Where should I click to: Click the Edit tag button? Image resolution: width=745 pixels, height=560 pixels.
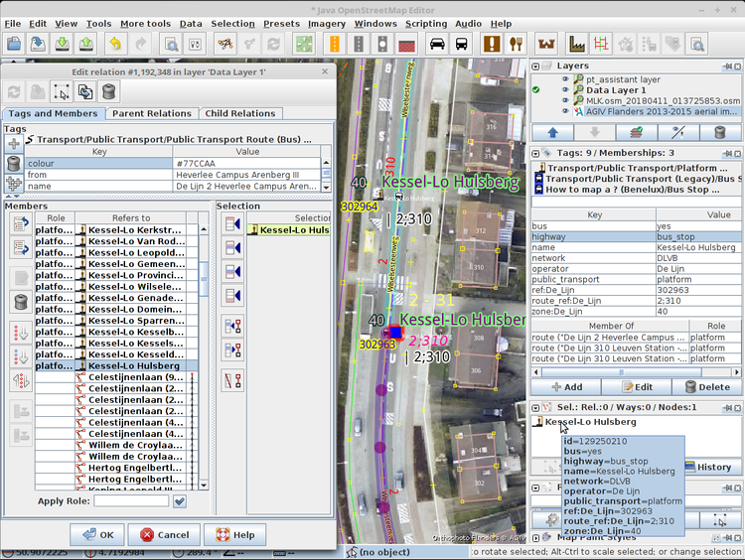[637, 387]
